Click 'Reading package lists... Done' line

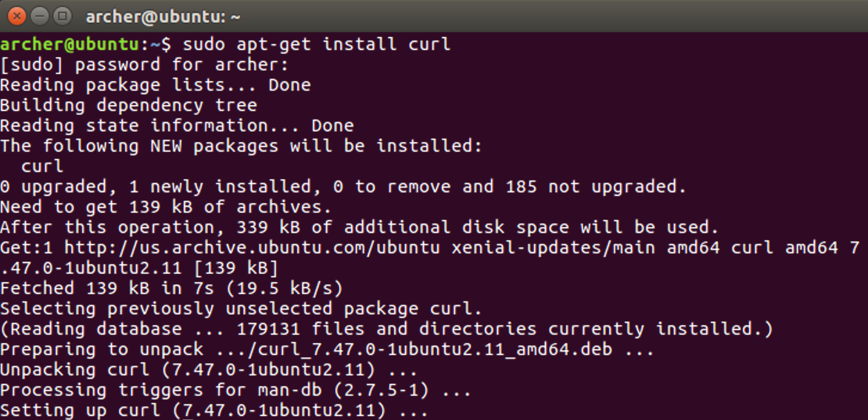click(155, 85)
